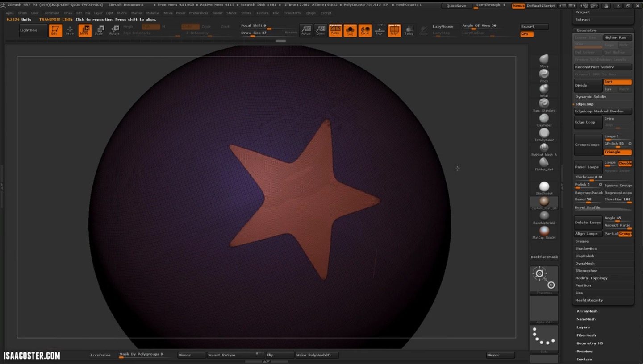The image size is (643, 364).
Task: Pick the Inflat brush
Action: [x=544, y=90]
